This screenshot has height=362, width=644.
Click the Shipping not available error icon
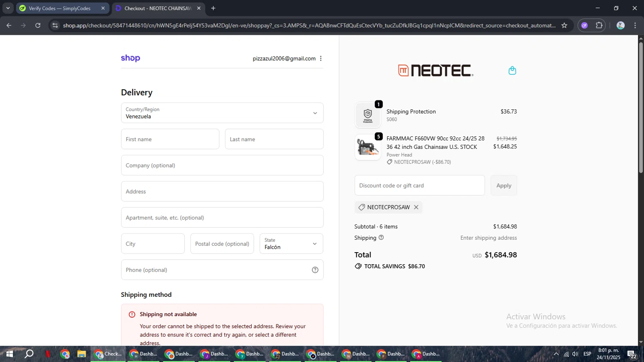(132, 314)
